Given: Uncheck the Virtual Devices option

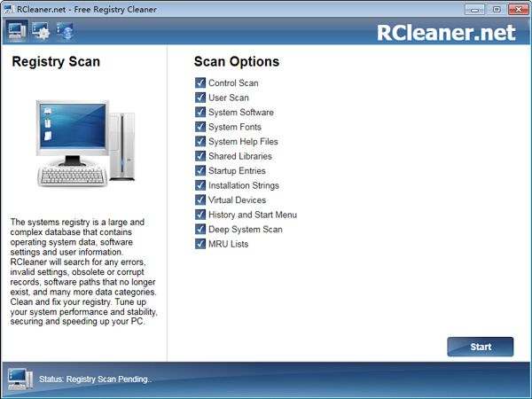Looking at the screenshot, I should pyautogui.click(x=200, y=199).
